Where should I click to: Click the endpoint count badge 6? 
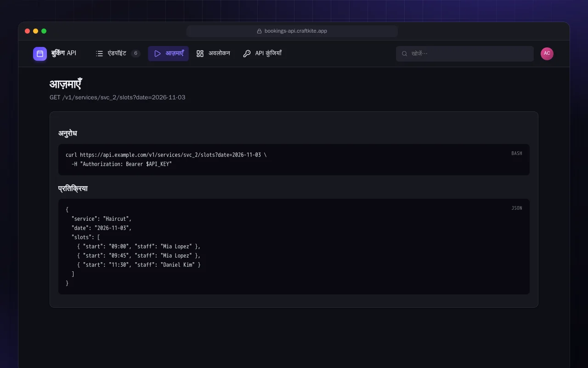point(136,54)
